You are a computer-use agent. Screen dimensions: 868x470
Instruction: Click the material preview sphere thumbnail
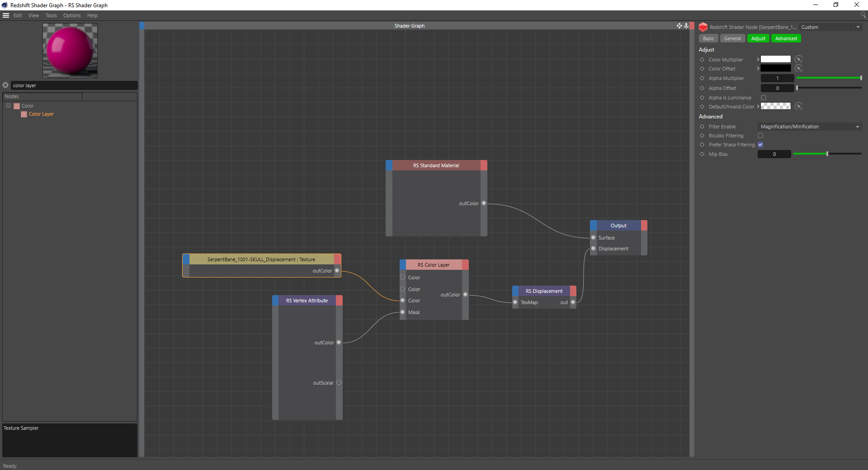(x=70, y=51)
